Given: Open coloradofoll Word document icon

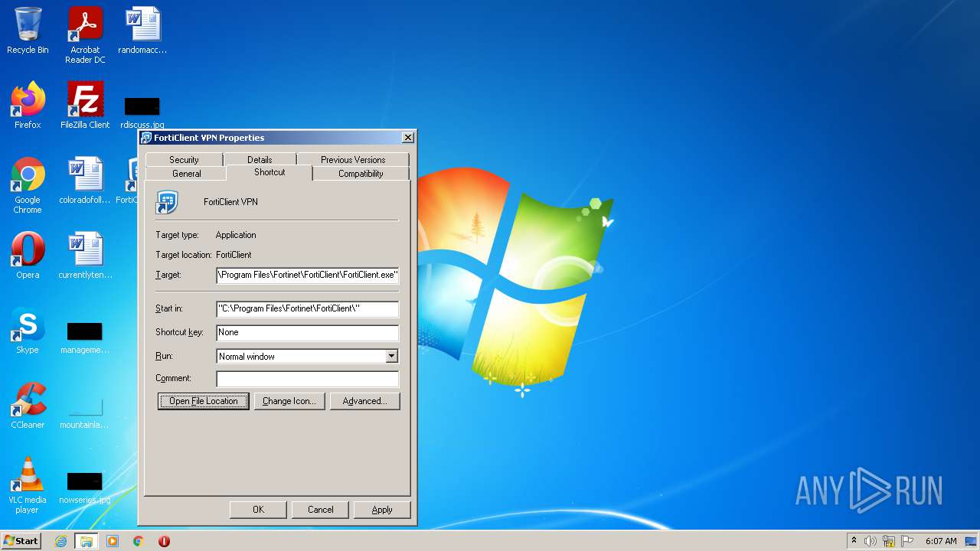Looking at the screenshot, I should point(85,181).
